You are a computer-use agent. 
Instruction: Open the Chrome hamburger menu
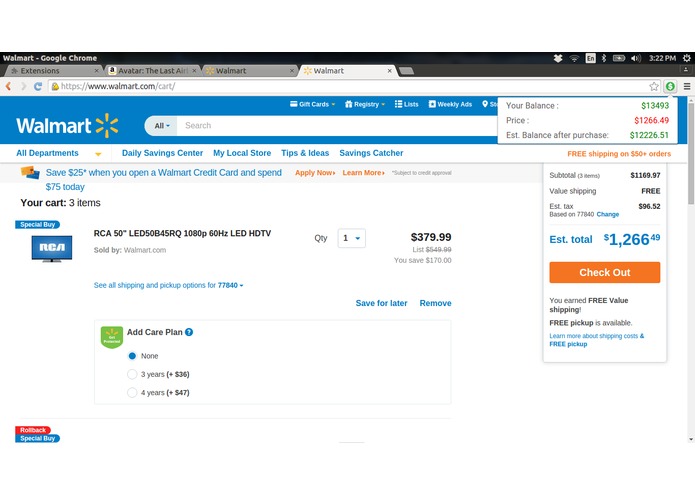pyautogui.click(x=687, y=86)
